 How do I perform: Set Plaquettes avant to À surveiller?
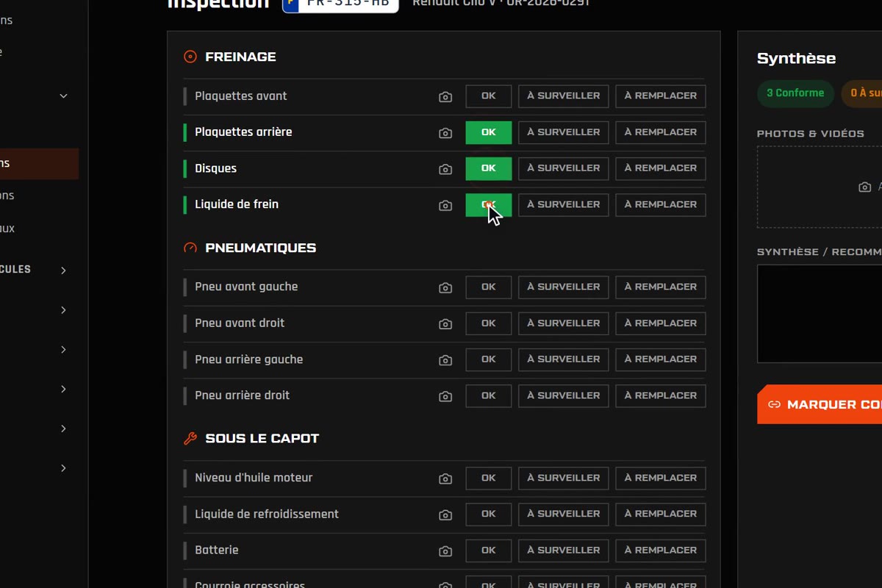click(x=564, y=96)
